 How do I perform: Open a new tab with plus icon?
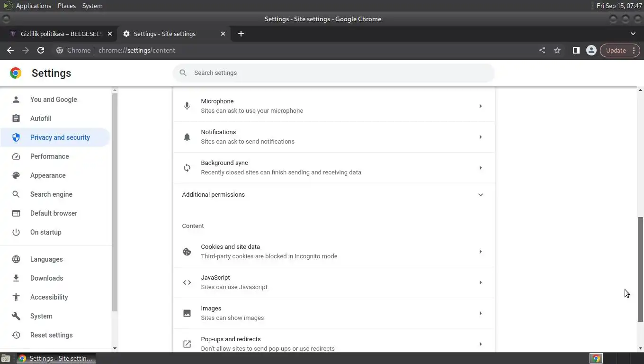pyautogui.click(x=241, y=34)
